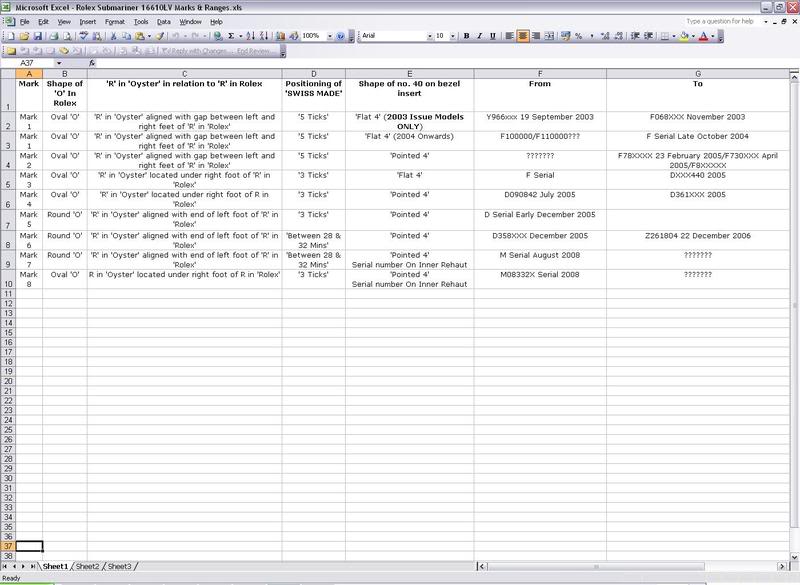
Task: Click the Decrease Indent icon
Action: click(x=635, y=36)
